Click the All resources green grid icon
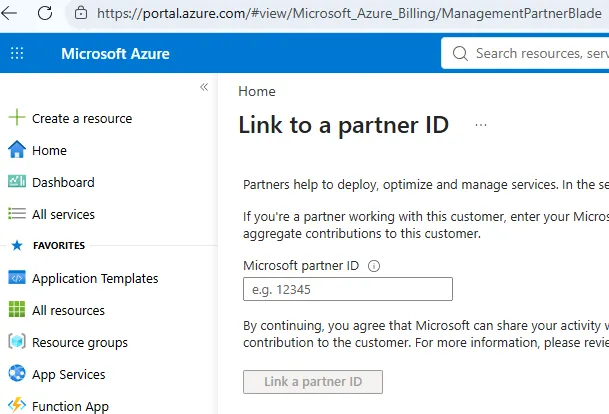The width and height of the screenshot is (609, 414). pos(17,310)
